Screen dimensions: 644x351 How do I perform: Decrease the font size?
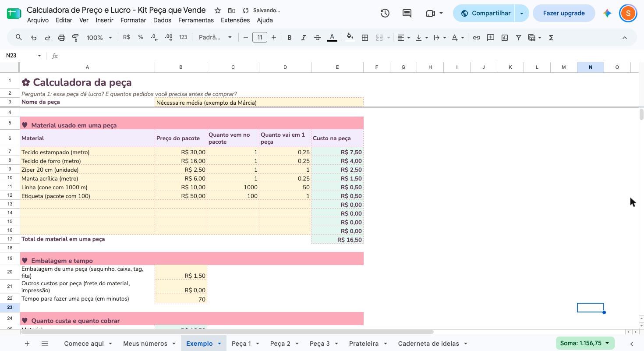[246, 38]
